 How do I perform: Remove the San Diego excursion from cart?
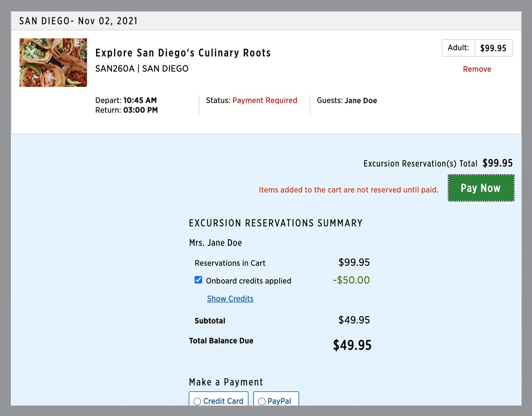point(477,69)
